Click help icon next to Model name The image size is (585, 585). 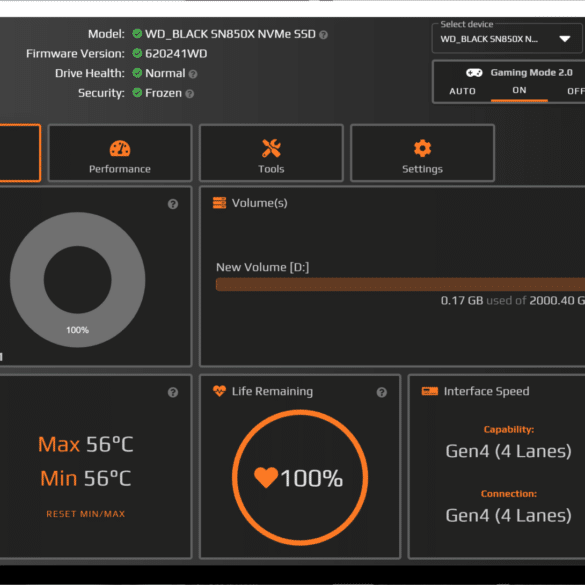pyautogui.click(x=323, y=35)
